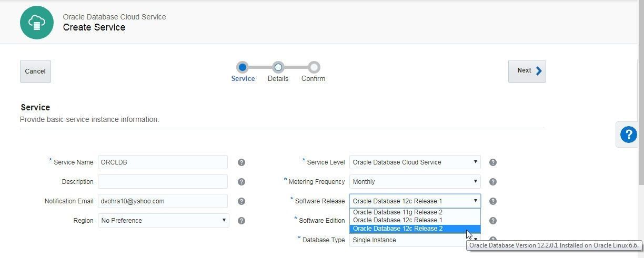Screen dimensions: 644x258
Task: Collapse the Software Release dropdown
Action: (x=415, y=201)
